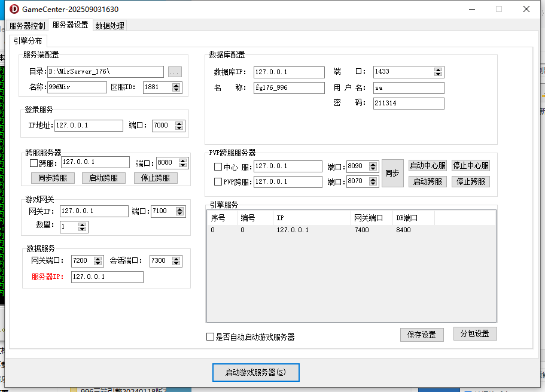
Task: Minimize the GameCenter window
Action: click(x=471, y=10)
